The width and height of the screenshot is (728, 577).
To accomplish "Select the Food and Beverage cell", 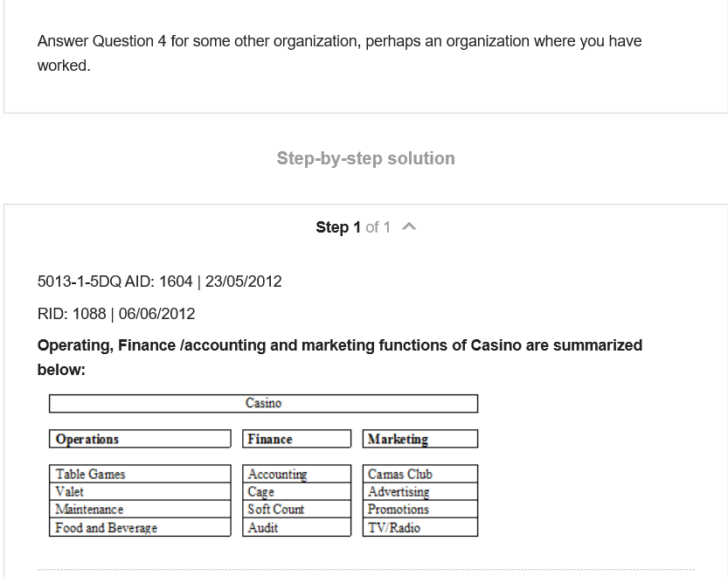I will pos(140,527).
